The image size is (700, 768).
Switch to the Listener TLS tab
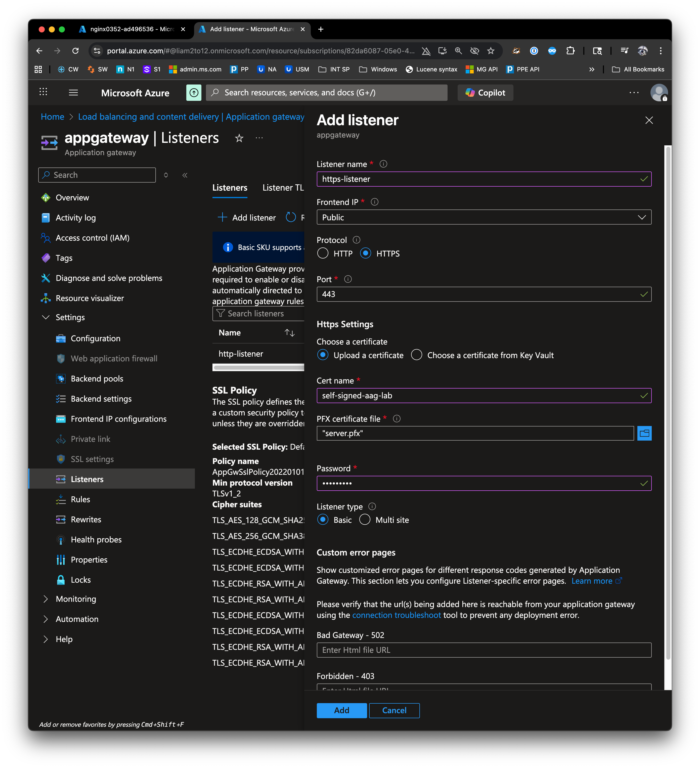pos(283,188)
